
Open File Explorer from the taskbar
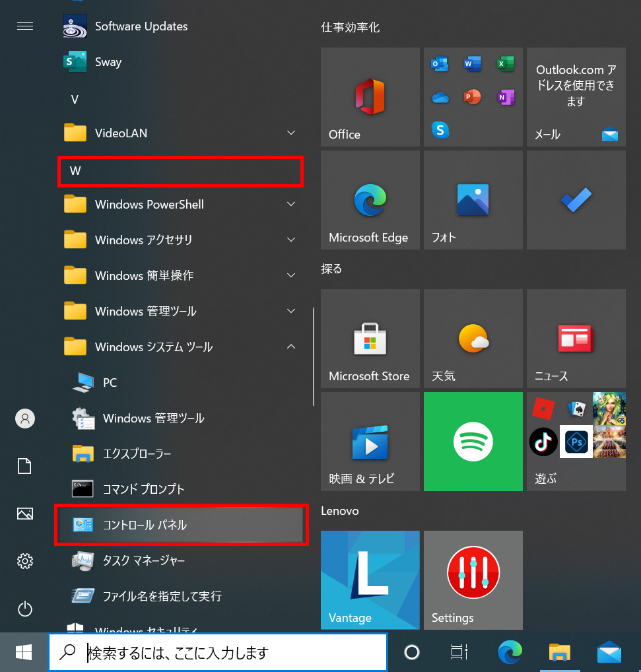click(560, 652)
